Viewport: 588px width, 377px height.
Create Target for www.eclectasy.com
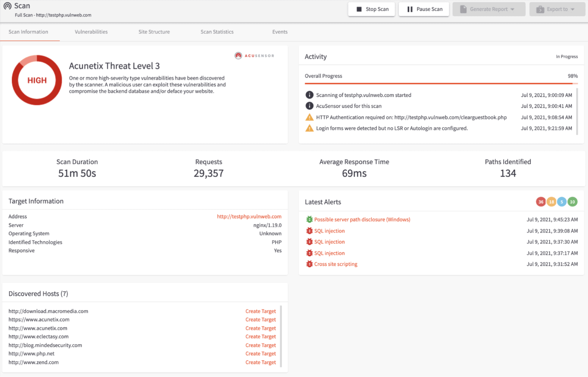click(261, 337)
